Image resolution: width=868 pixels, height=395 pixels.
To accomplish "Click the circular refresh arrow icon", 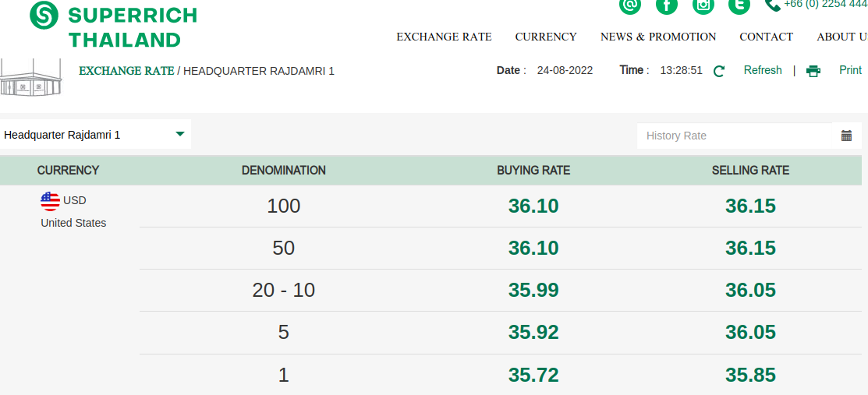I will [719, 71].
